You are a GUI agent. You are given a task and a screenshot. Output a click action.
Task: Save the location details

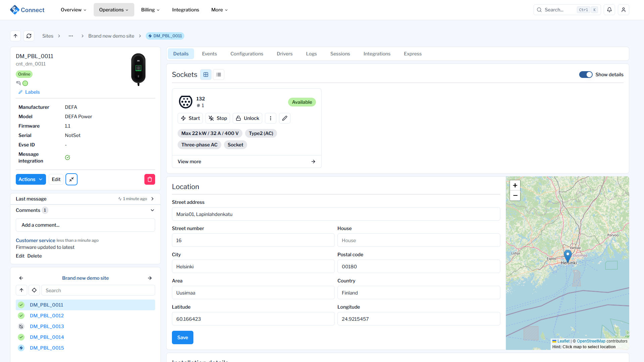182,337
